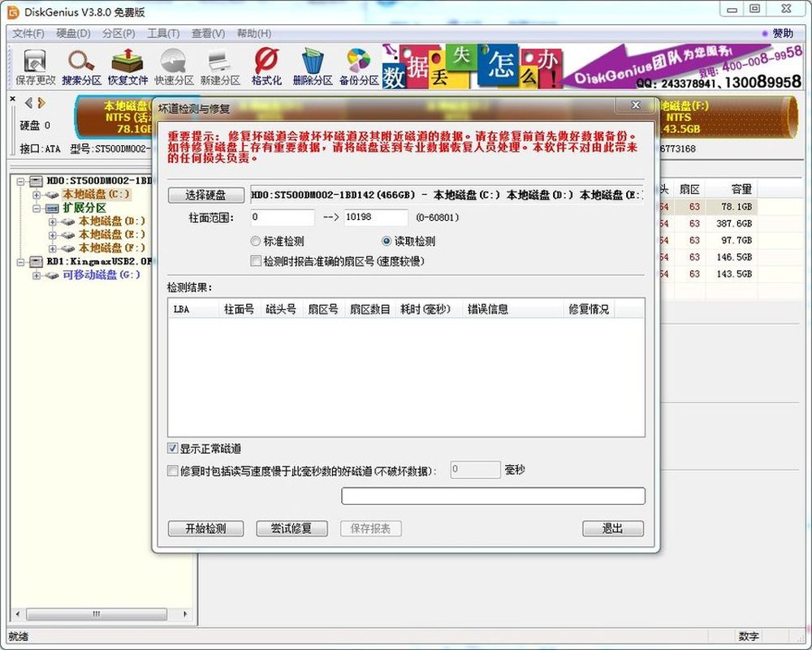Screen dimensions: 812x650
Task: Click the starting cylinder range input field
Action: tap(283, 217)
